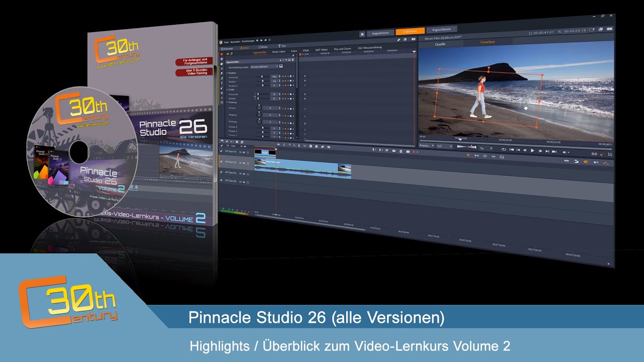Screen dimensions: 644x362
Task: Select the Editor panel tab
Action: [245, 48]
